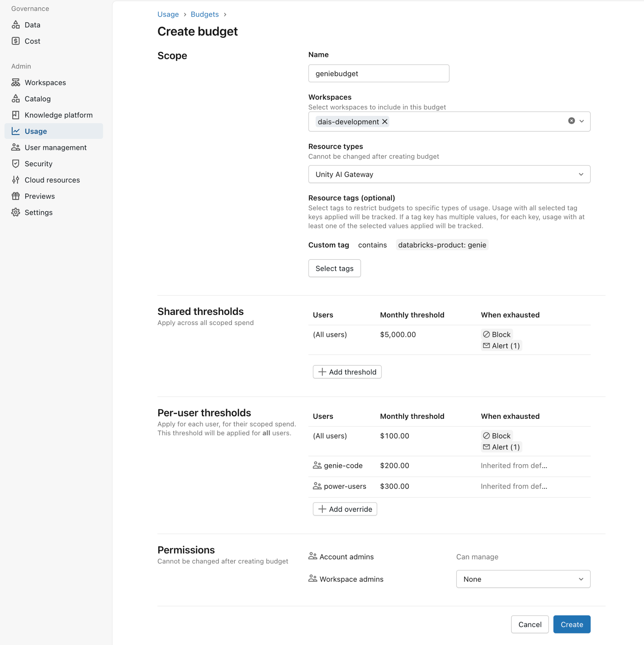Click the Data icon under Governance

pos(16,25)
